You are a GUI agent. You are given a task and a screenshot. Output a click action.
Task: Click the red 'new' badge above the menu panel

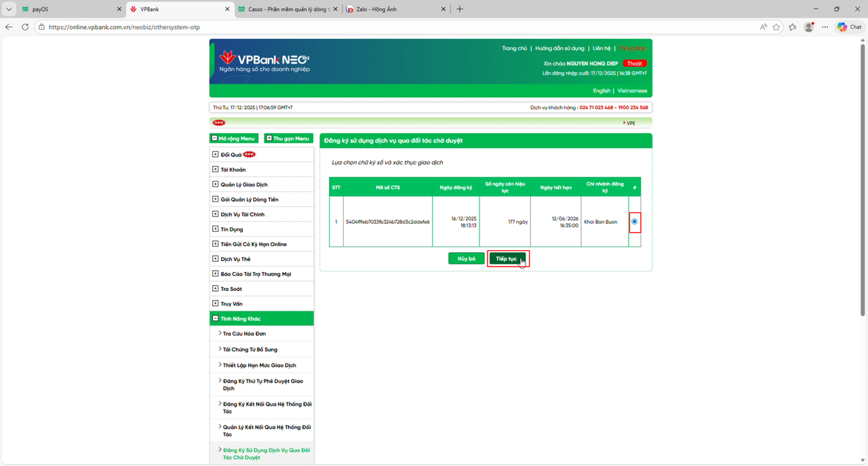(x=218, y=122)
